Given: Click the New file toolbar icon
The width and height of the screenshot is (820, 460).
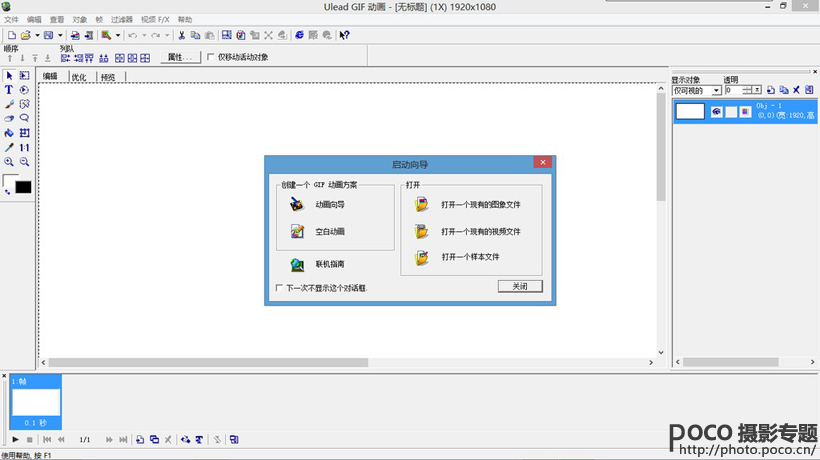Looking at the screenshot, I should click(x=12, y=35).
